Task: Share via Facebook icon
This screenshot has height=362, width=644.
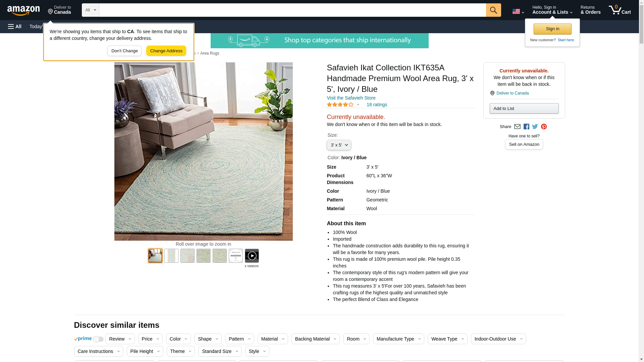Action: click(x=526, y=127)
